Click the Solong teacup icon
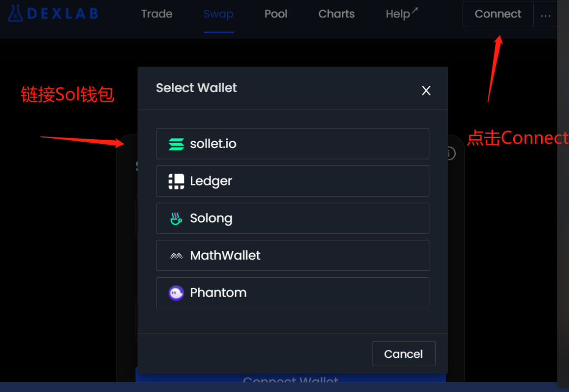This screenshot has height=392, width=569. coord(176,219)
